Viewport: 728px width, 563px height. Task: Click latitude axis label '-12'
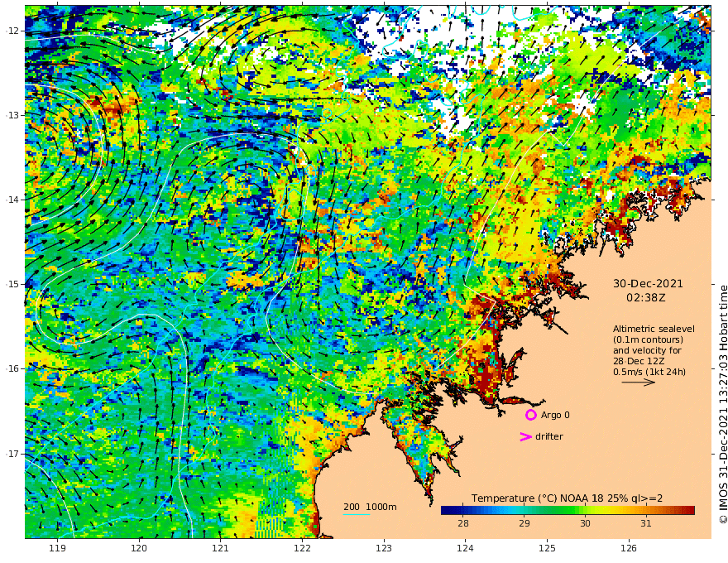pos(12,31)
